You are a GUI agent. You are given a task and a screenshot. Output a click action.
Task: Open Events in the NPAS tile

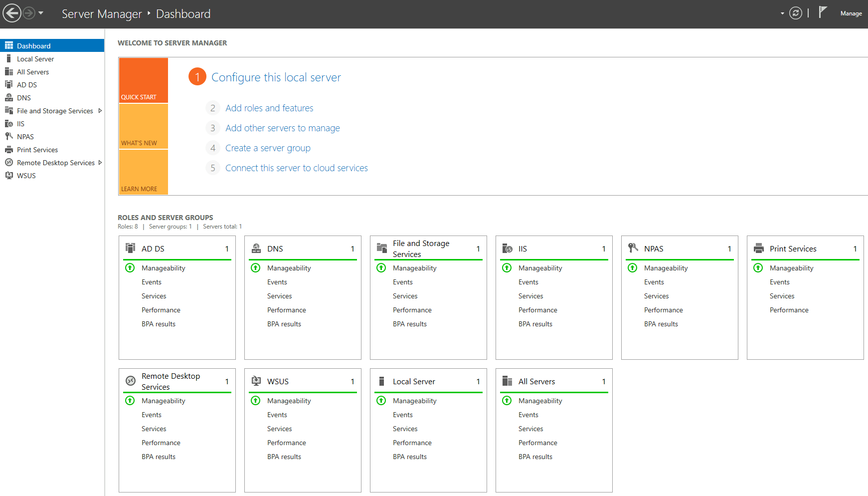click(x=654, y=282)
